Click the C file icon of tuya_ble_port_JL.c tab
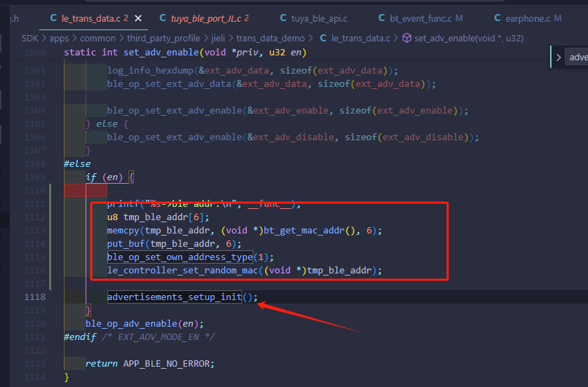Image resolution: width=588 pixels, height=387 pixels. pos(163,18)
